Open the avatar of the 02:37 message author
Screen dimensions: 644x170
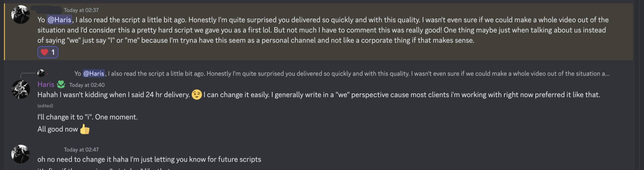[x=21, y=15]
